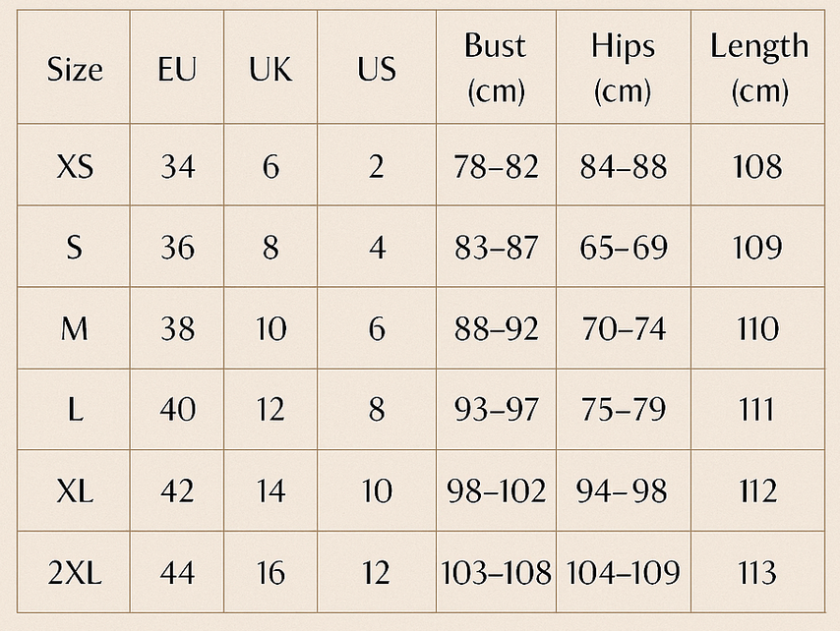Select the EU column header
The width and height of the screenshot is (840, 631).
(177, 70)
